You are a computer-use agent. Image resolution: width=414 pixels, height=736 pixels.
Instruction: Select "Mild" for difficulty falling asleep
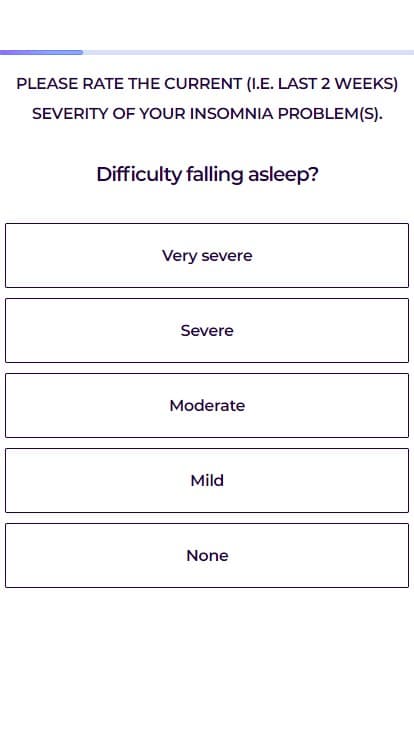(x=207, y=481)
